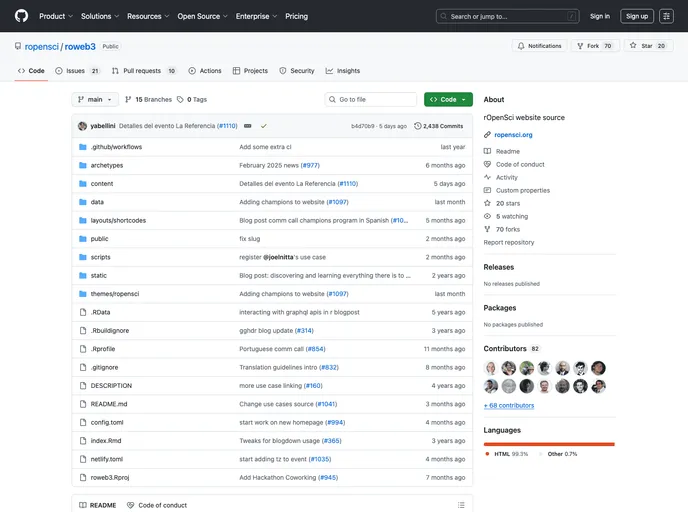Open pull request #1110 in commit bar
Screen dimensions: 688x512
[227, 126]
